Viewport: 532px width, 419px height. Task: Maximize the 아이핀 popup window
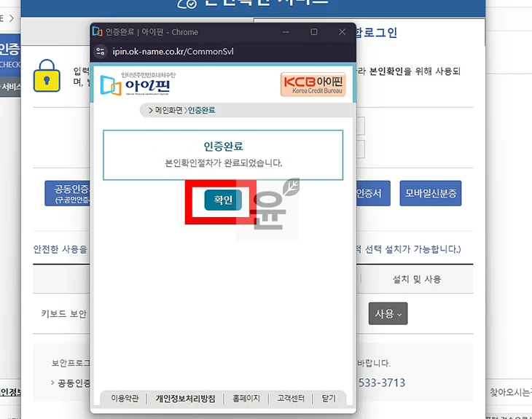pos(314,32)
